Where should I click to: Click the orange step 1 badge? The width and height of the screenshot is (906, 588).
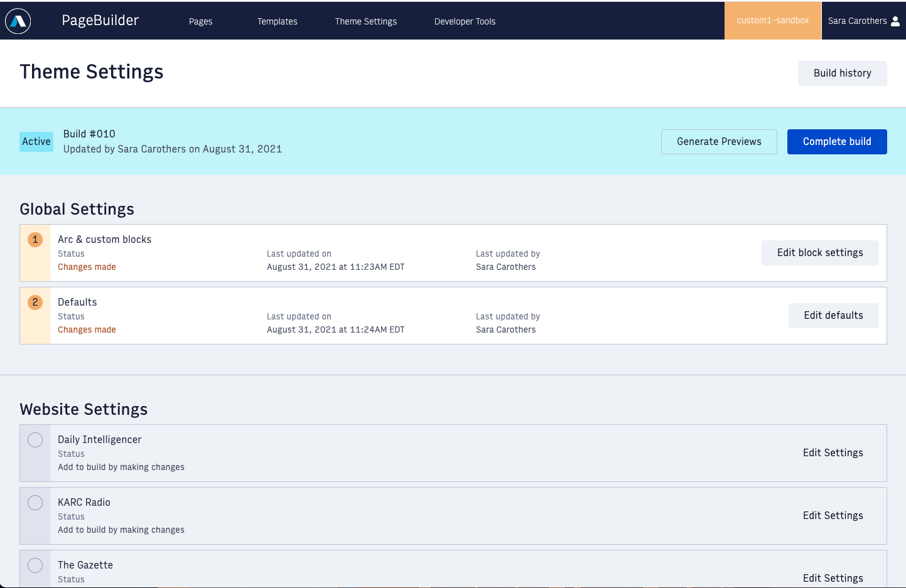(35, 240)
